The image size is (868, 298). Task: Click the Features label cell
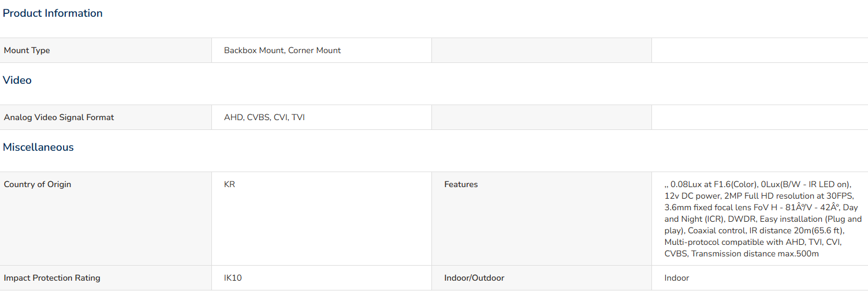click(x=542, y=219)
